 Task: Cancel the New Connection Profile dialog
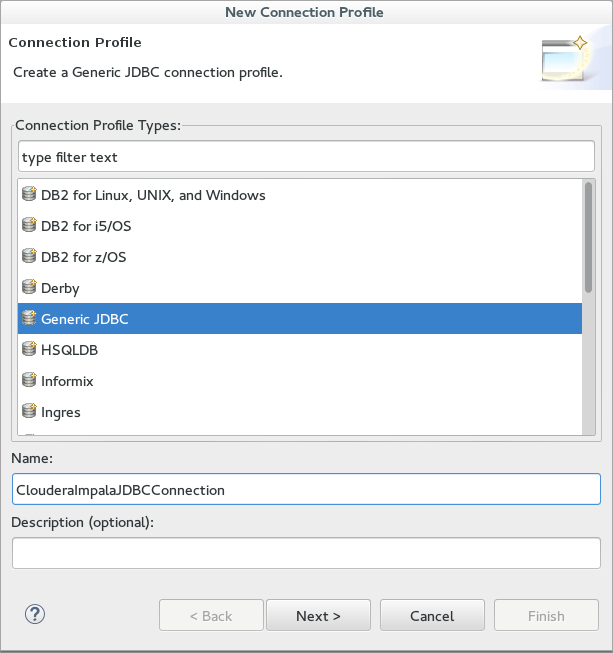pos(432,616)
